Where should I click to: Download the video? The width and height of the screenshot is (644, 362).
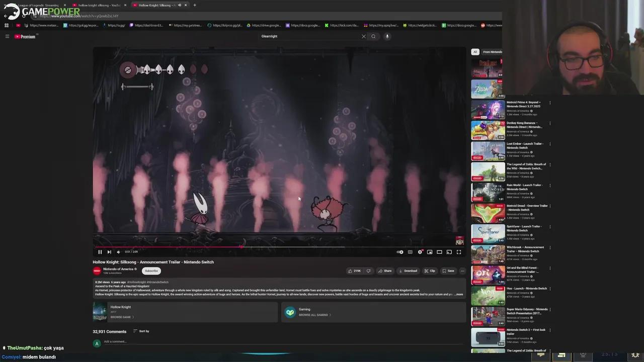tap(408, 271)
